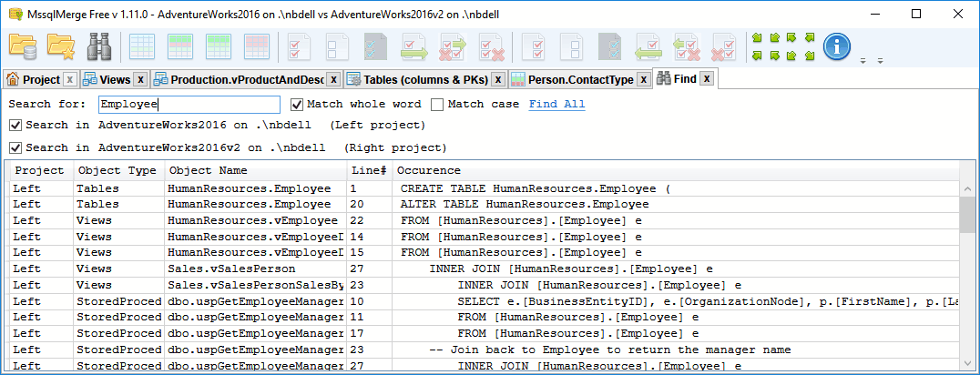Click left-group document icon with red checked boxes
The width and height of the screenshot is (980, 375).
pyautogui.click(x=299, y=47)
